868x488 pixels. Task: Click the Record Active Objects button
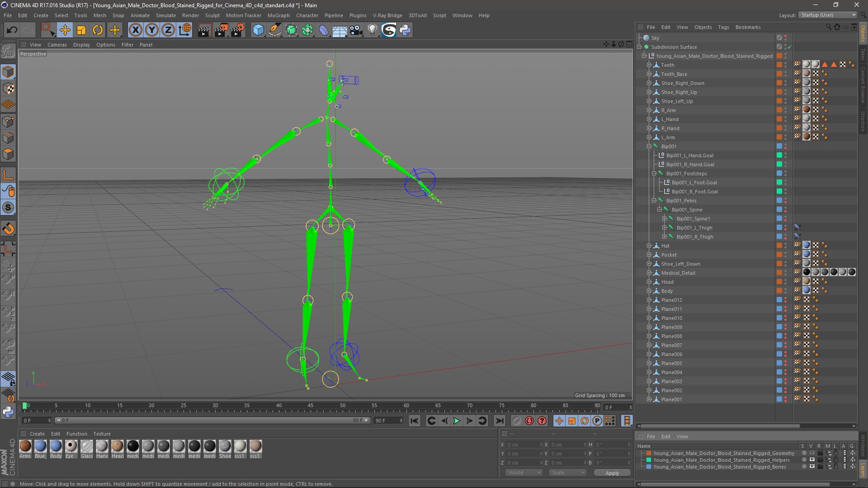517,421
